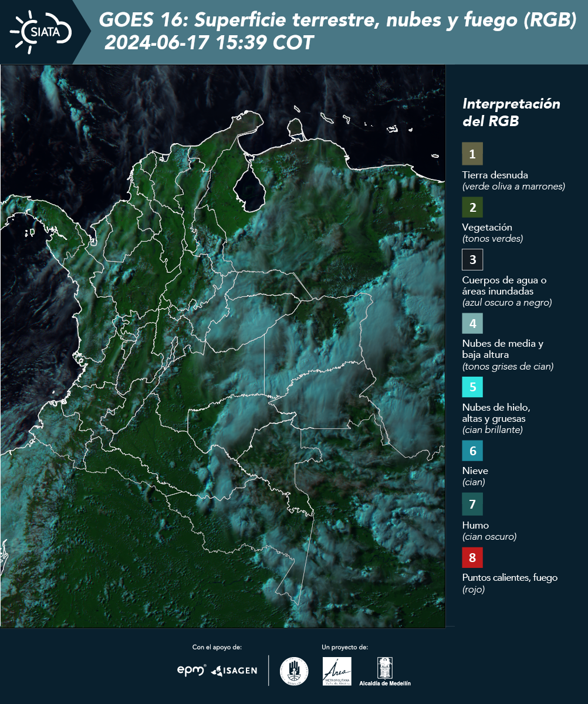The image size is (588, 704).
Task: Select legend swatch 5 for Nubes de hielo
Action: tap(472, 387)
